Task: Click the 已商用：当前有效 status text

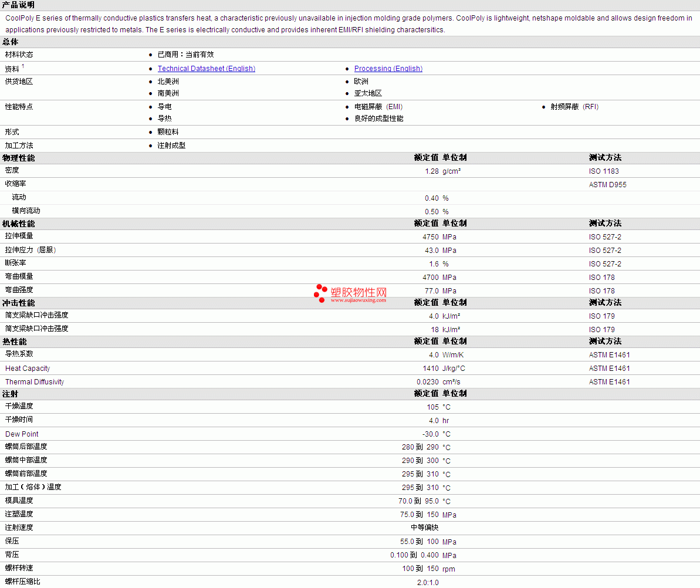Action: click(x=186, y=55)
